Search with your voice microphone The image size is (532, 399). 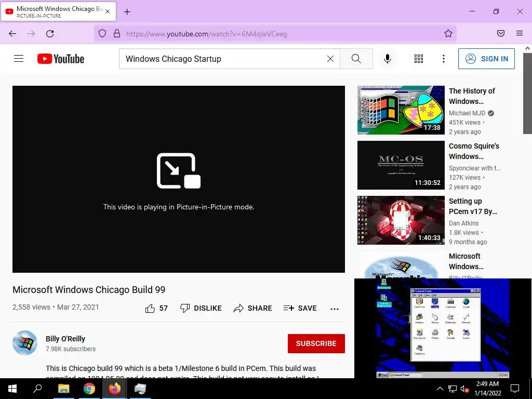pyautogui.click(x=388, y=59)
